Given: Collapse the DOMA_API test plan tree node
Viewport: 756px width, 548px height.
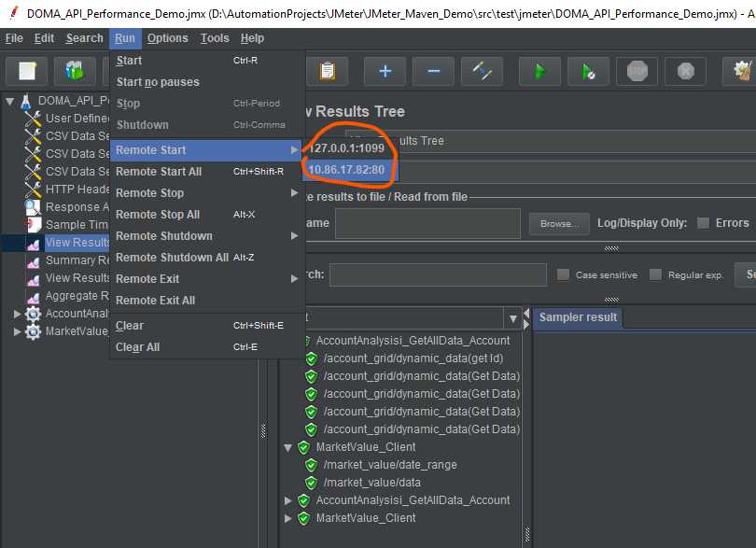Looking at the screenshot, I should tap(9, 102).
